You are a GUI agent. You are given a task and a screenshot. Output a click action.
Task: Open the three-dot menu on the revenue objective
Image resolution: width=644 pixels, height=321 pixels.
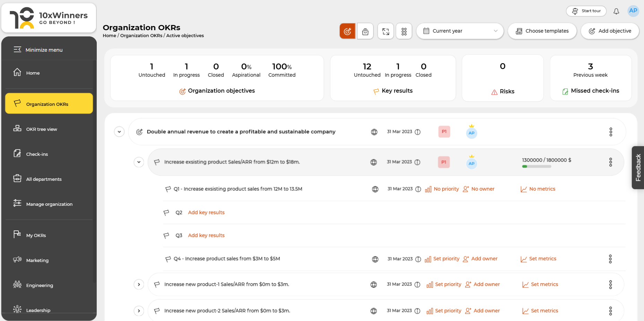pyautogui.click(x=611, y=132)
